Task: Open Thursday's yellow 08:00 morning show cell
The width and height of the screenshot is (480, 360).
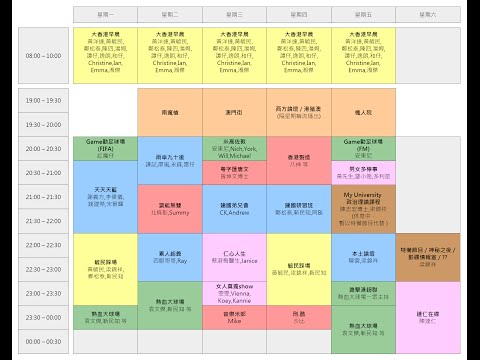Action: pyautogui.click(x=299, y=56)
